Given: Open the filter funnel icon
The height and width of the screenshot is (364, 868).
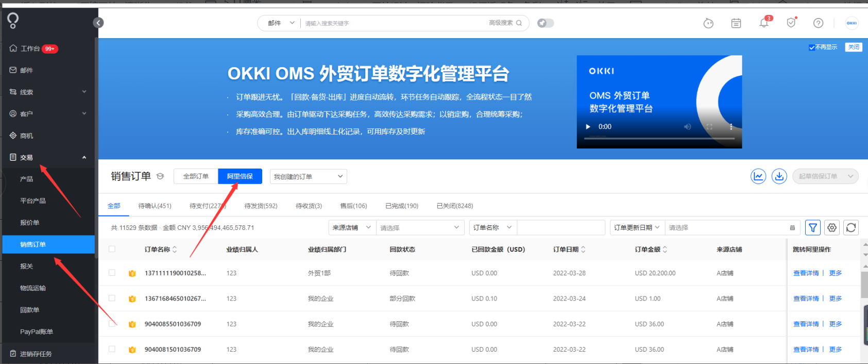Looking at the screenshot, I should click(813, 227).
